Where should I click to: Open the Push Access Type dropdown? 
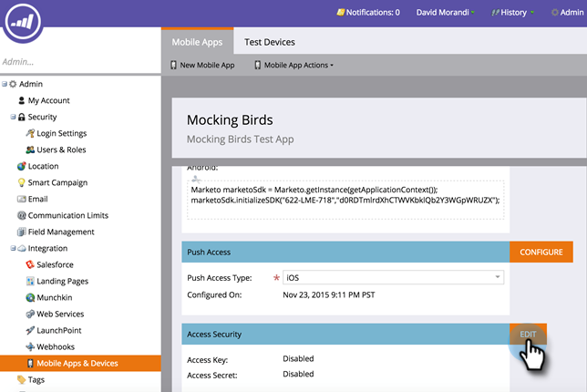click(x=498, y=277)
